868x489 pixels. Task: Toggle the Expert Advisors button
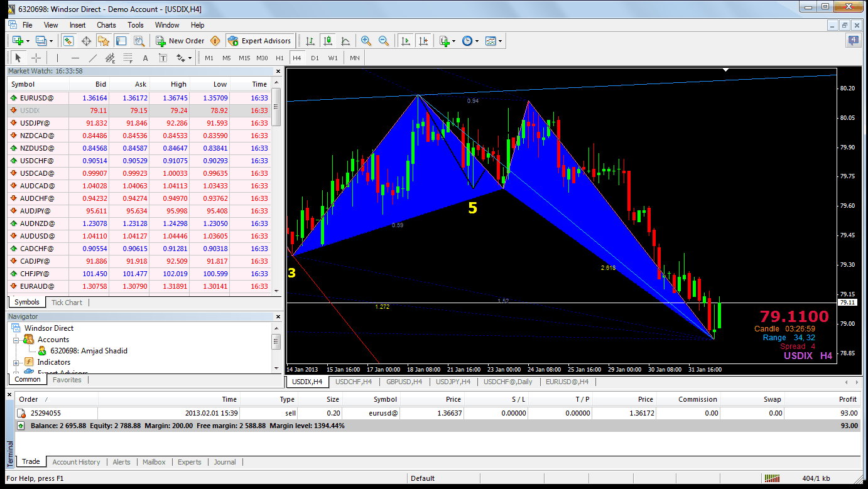(259, 41)
